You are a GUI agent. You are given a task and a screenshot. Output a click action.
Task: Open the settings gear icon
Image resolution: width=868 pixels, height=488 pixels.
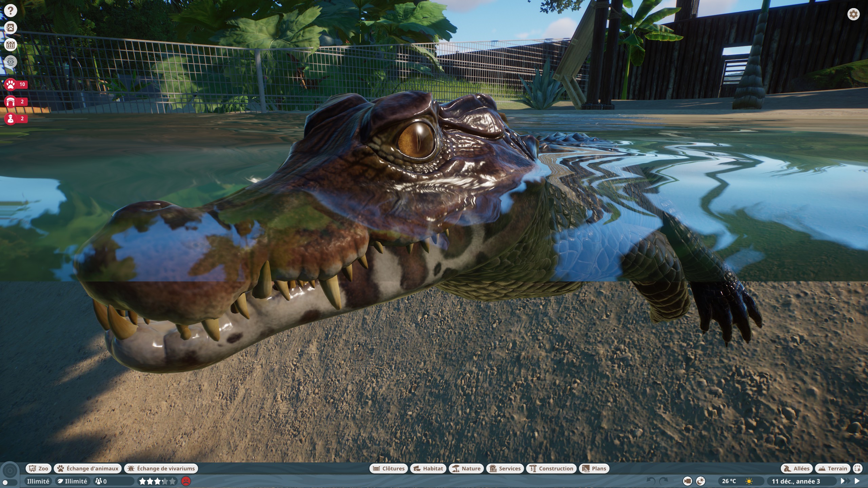point(853,14)
